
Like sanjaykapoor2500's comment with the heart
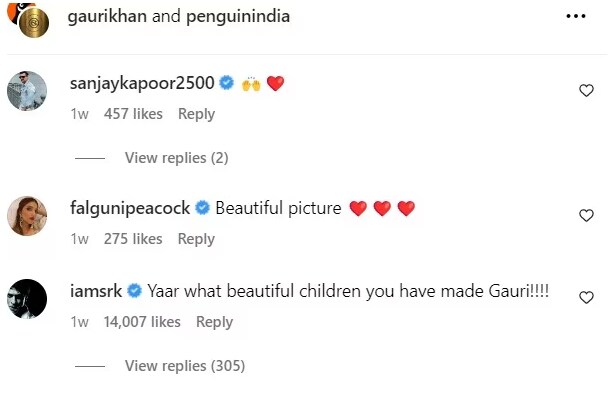(586, 91)
